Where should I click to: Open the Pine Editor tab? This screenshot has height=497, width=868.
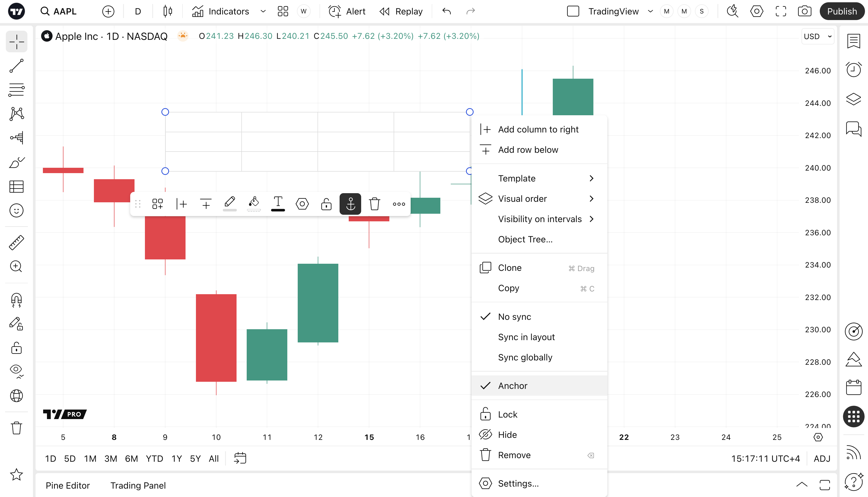coord(68,485)
